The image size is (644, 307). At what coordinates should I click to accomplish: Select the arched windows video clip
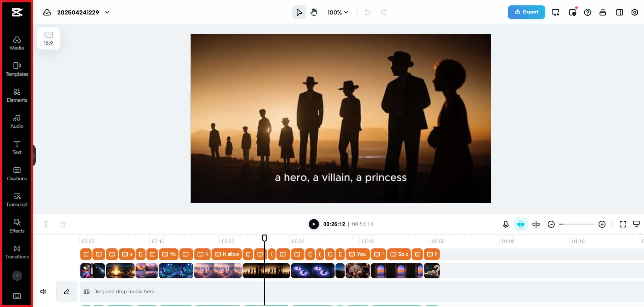[396, 271]
